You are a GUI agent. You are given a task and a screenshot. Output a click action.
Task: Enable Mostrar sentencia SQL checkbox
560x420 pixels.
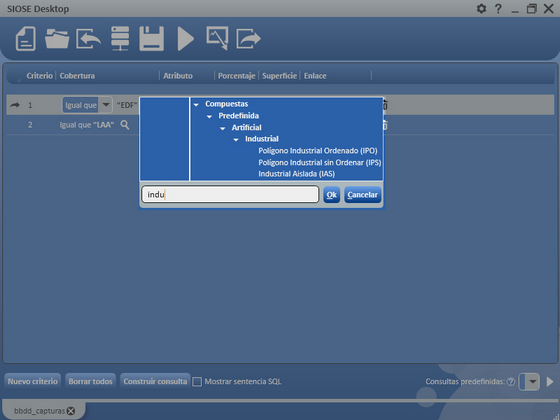tap(197, 382)
